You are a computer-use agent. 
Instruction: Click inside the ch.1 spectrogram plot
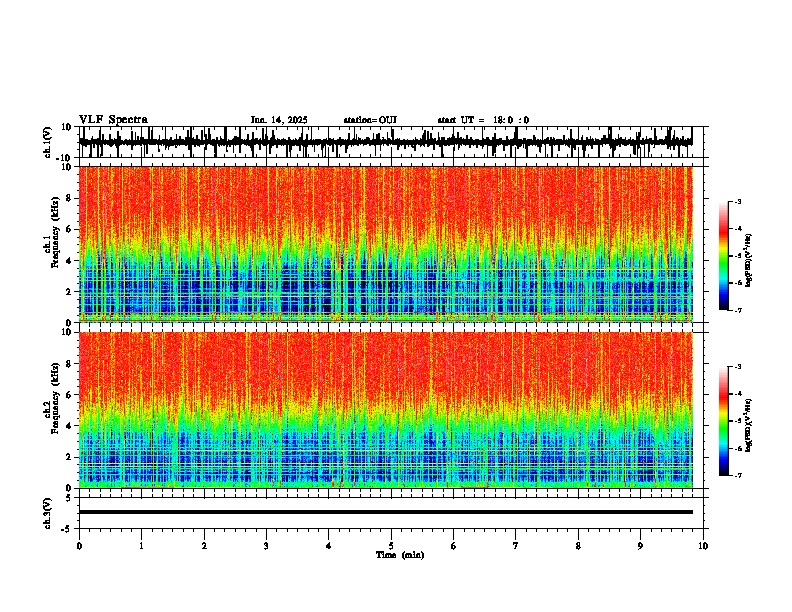385,244
